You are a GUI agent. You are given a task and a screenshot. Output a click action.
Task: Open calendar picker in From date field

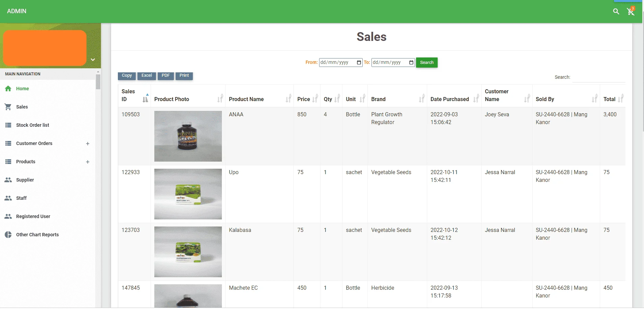[x=359, y=63]
